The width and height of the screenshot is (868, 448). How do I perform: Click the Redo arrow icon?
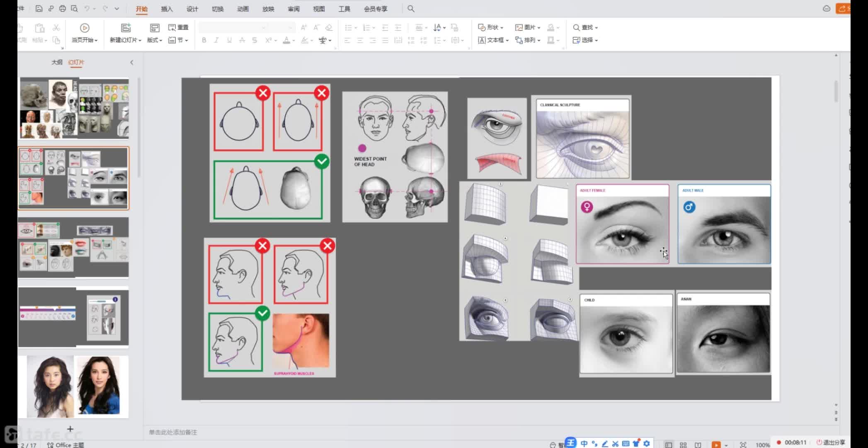coord(105,8)
